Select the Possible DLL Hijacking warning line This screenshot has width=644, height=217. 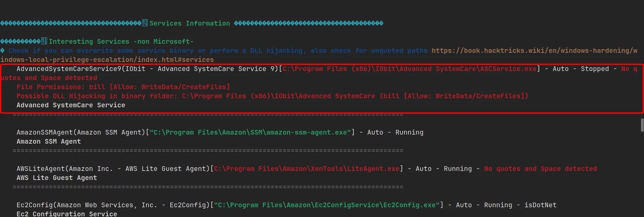point(272,96)
